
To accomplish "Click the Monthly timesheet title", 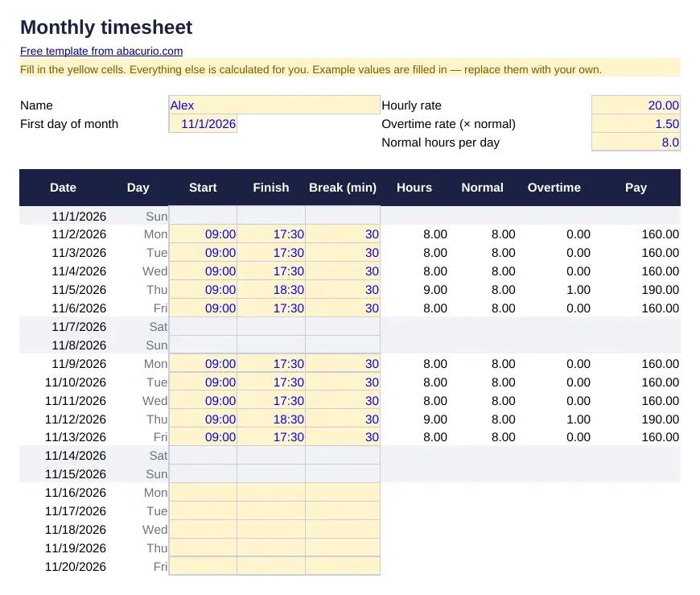I will (106, 27).
